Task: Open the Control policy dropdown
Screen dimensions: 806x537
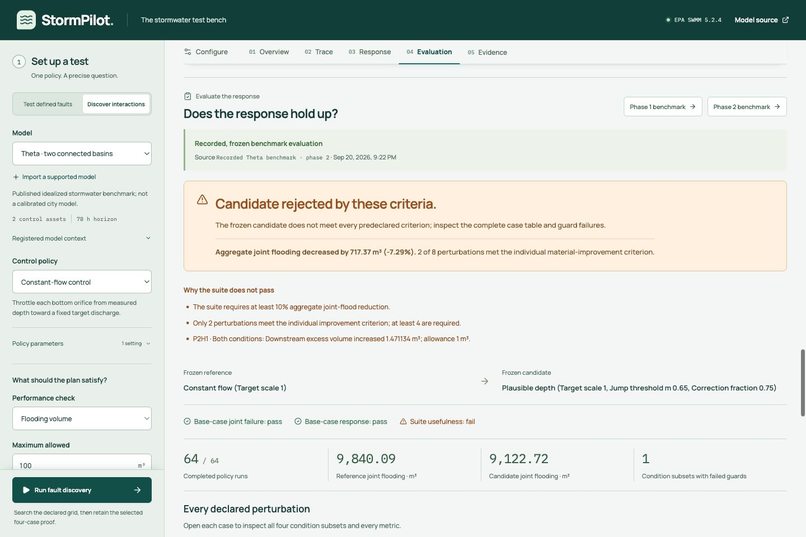Action: [82, 282]
